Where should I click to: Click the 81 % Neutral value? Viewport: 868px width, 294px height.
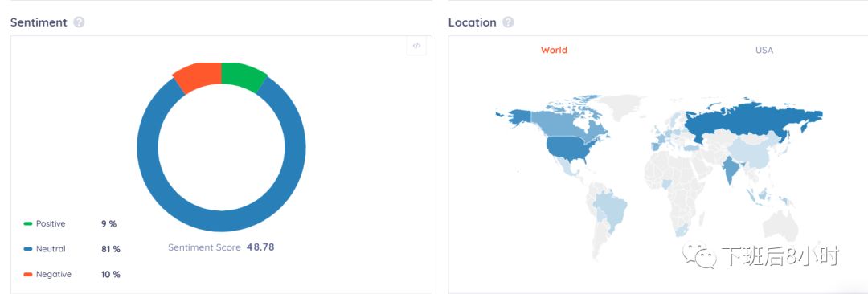coord(110,249)
